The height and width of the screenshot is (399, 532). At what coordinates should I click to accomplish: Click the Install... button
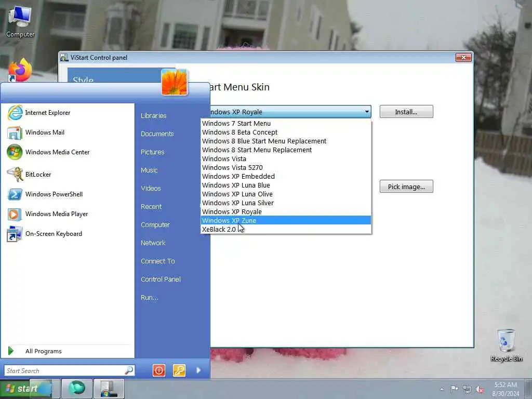point(406,112)
